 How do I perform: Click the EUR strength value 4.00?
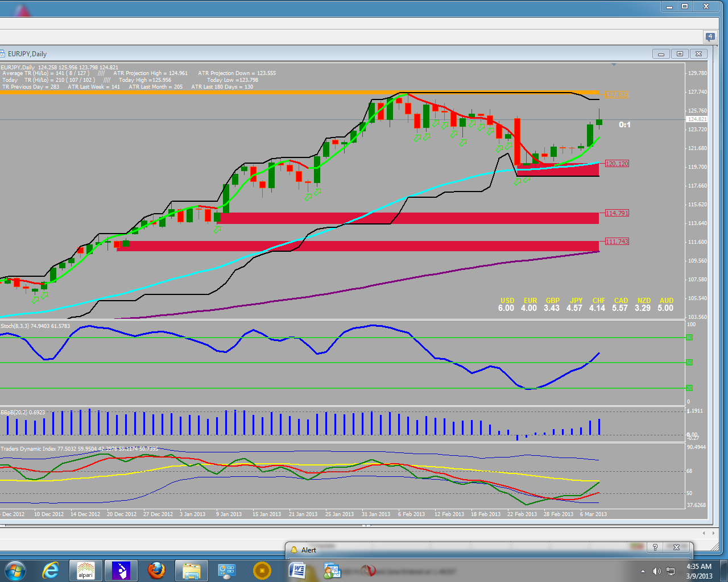point(529,308)
